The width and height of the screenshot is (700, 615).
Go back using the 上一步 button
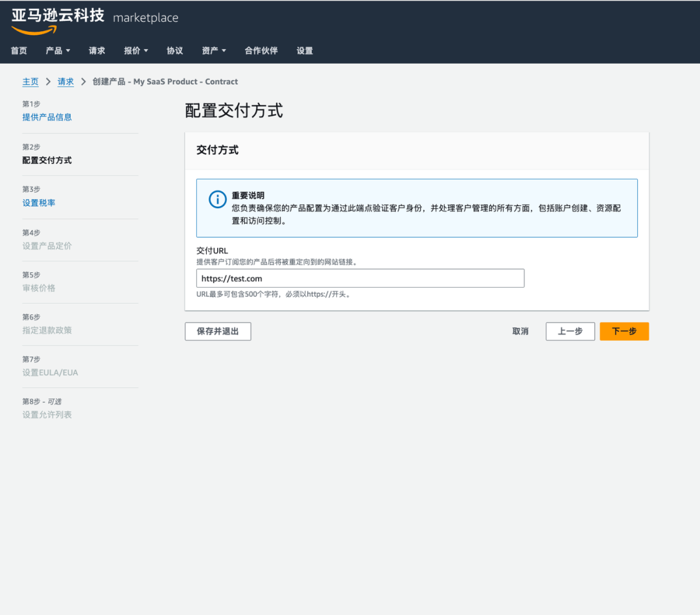[x=570, y=331]
